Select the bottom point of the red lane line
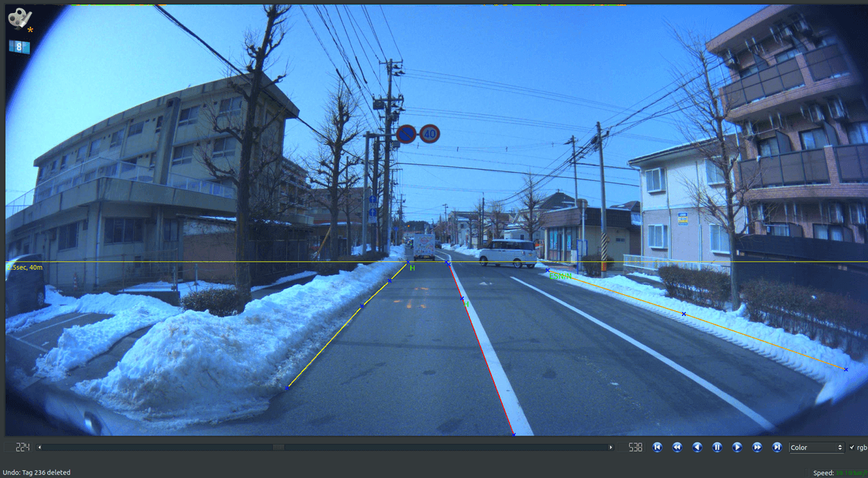Image resolution: width=868 pixels, height=478 pixels. 514,435
